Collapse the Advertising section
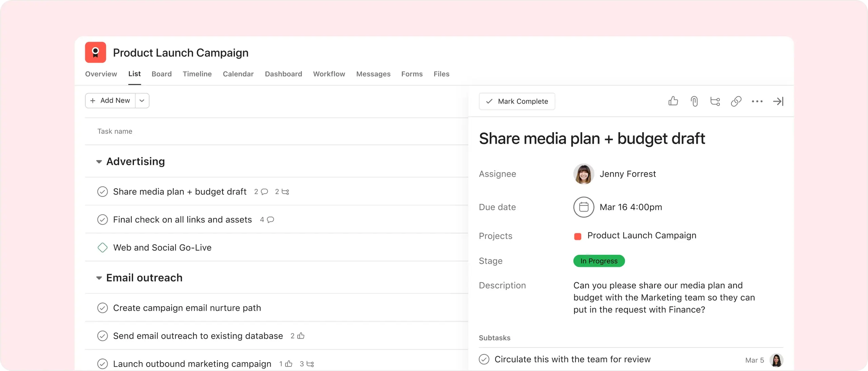This screenshot has width=868, height=371. [x=99, y=162]
